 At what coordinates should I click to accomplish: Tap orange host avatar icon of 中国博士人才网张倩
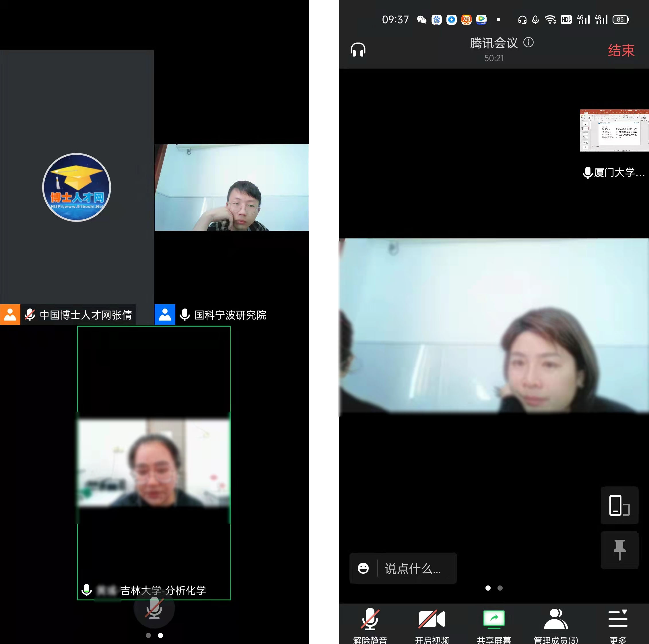pyautogui.click(x=10, y=315)
